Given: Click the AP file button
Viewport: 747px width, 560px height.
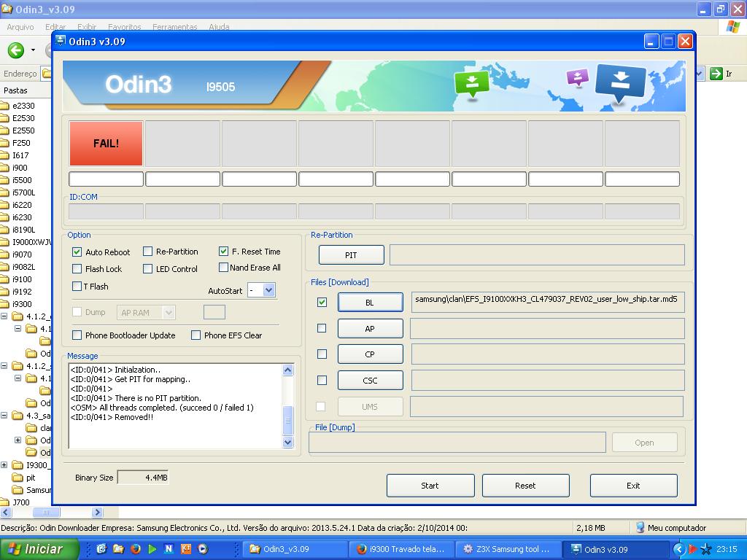Looking at the screenshot, I should click(370, 329).
